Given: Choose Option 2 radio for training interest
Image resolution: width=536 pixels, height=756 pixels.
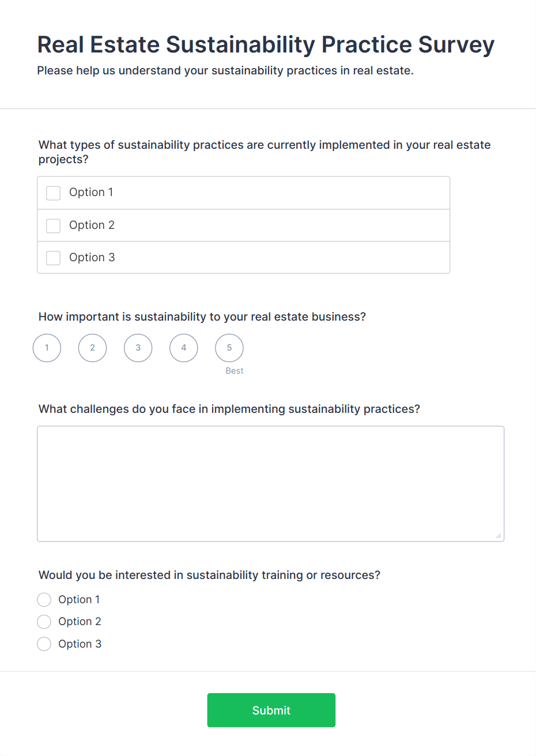Looking at the screenshot, I should [44, 622].
